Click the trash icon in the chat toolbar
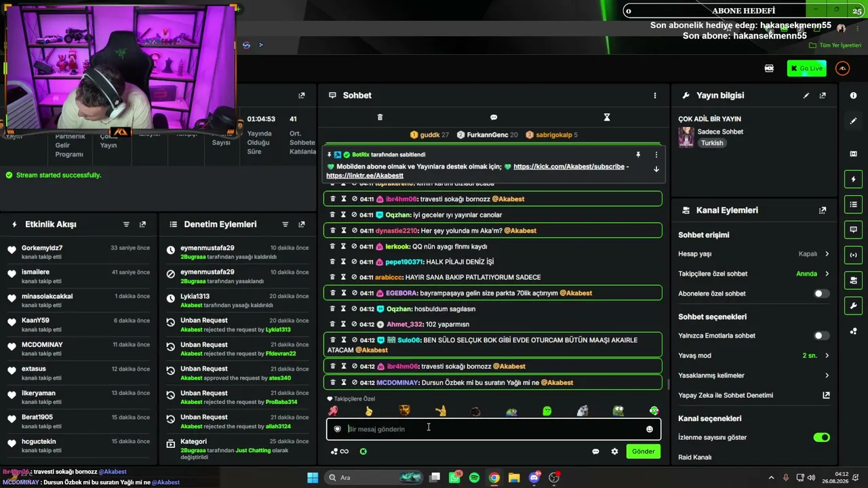 pos(380,117)
